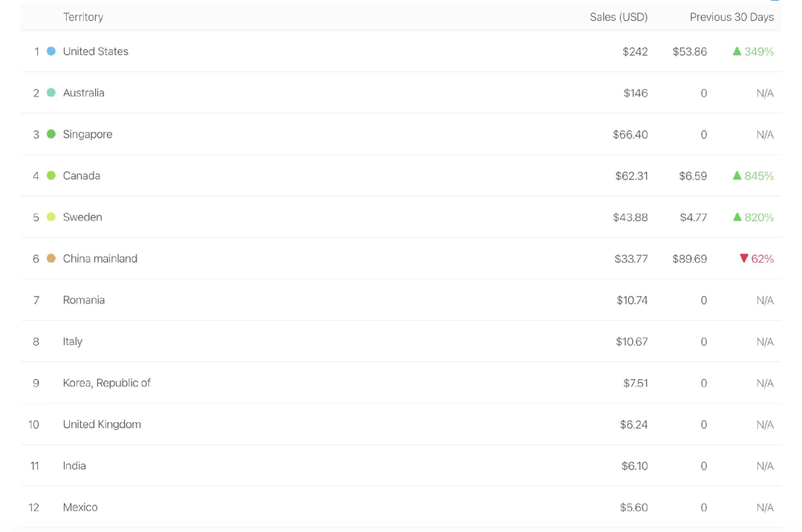This screenshot has width=802, height=532.
Task: Select the Australia territory name
Action: click(x=83, y=93)
